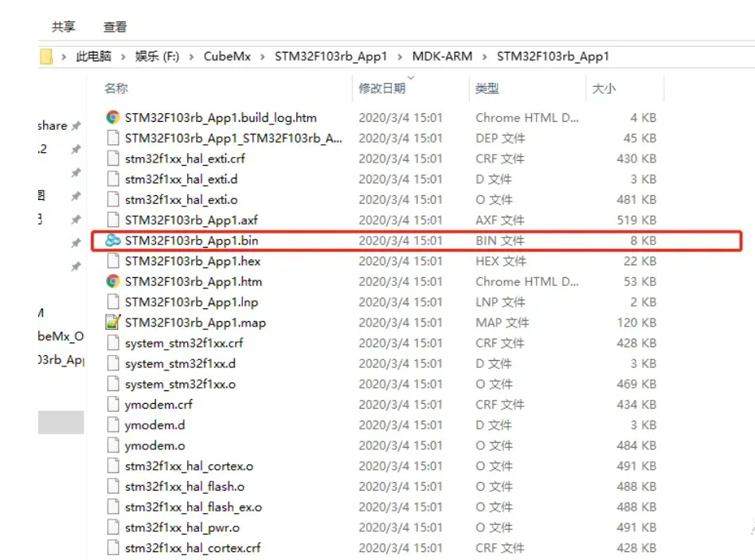Screen dimensions: 755x560
Task: Click file icon of stm32f1xx_hal_cortex.o
Action: (112, 466)
